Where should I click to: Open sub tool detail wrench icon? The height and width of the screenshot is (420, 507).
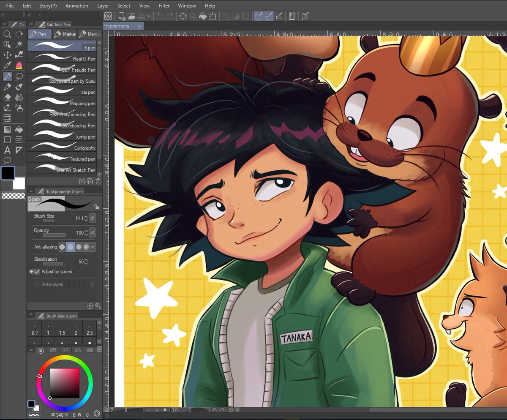tap(98, 305)
